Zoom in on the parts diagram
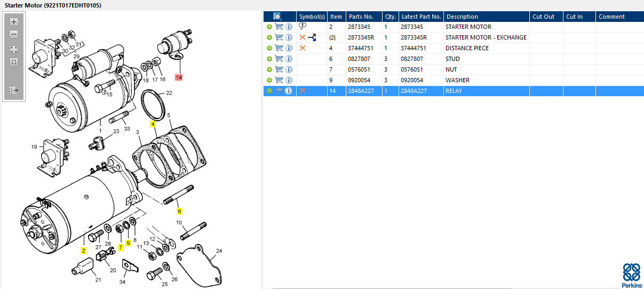This screenshot has height=289, width=644. click(x=14, y=22)
